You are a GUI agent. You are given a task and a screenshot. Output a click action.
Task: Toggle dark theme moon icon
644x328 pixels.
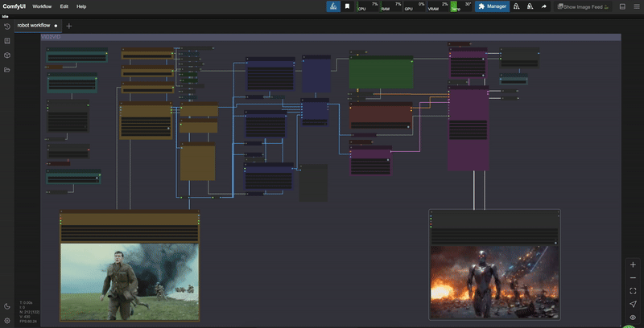(x=7, y=306)
